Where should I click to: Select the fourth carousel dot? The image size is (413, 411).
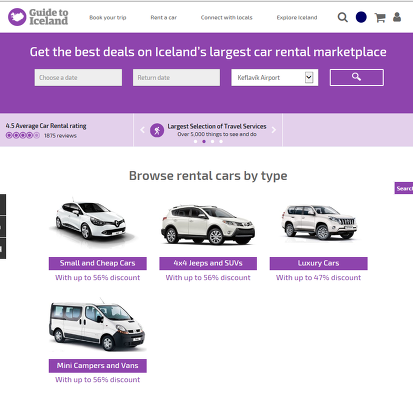[221, 142]
